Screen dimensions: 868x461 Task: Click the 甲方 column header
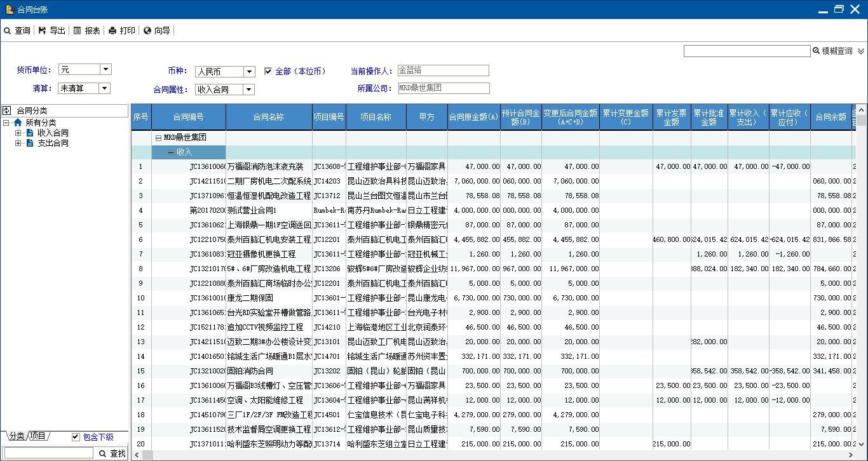(x=426, y=117)
